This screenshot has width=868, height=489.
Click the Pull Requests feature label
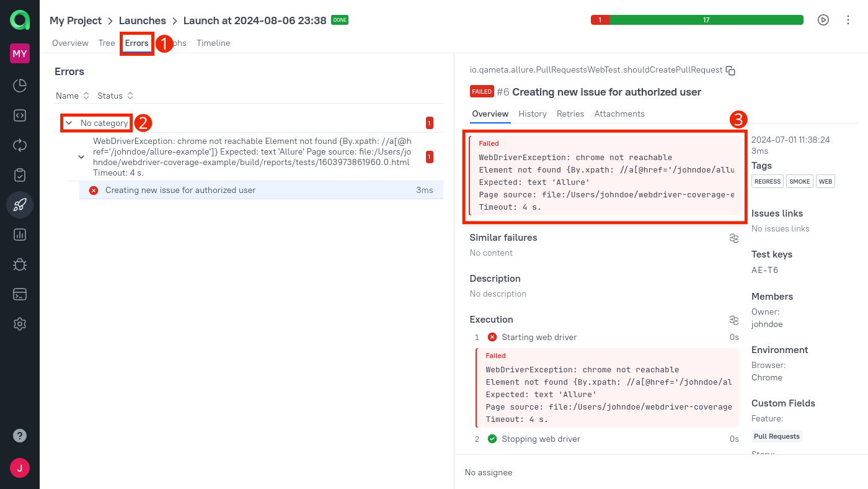pyautogui.click(x=777, y=436)
